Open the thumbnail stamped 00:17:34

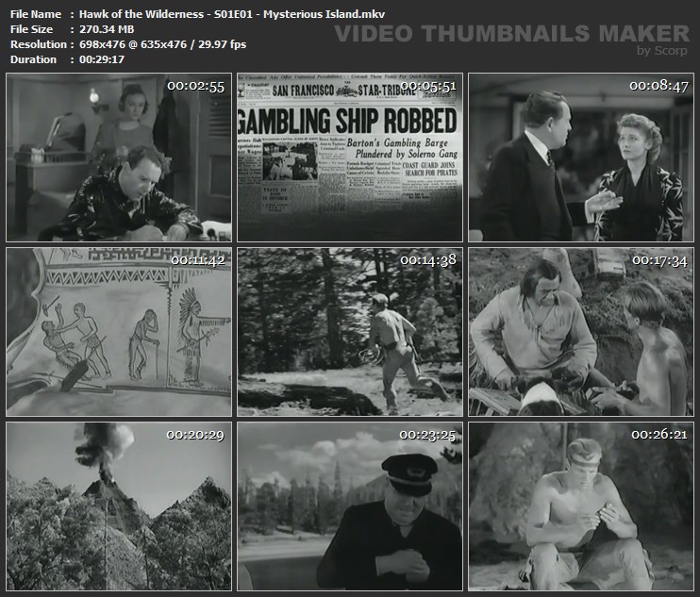[x=581, y=332]
